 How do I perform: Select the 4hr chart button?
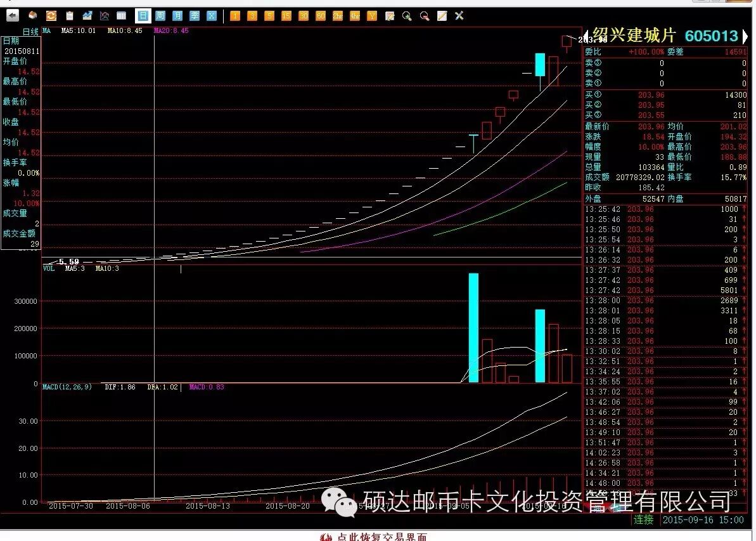click(x=355, y=16)
